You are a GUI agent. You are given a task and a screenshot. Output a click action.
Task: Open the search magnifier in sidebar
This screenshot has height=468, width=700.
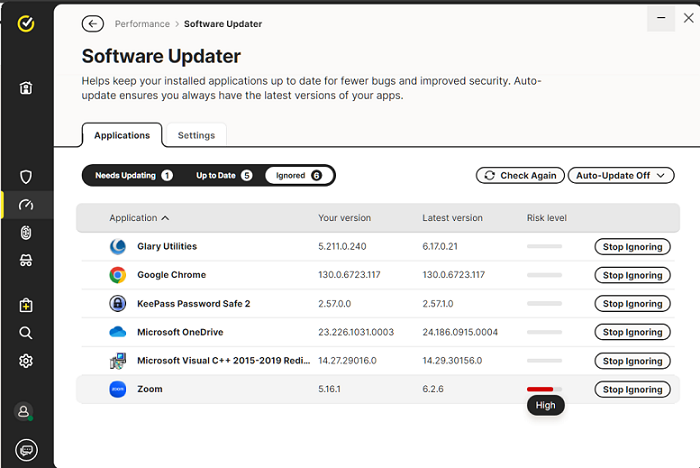pyautogui.click(x=26, y=333)
